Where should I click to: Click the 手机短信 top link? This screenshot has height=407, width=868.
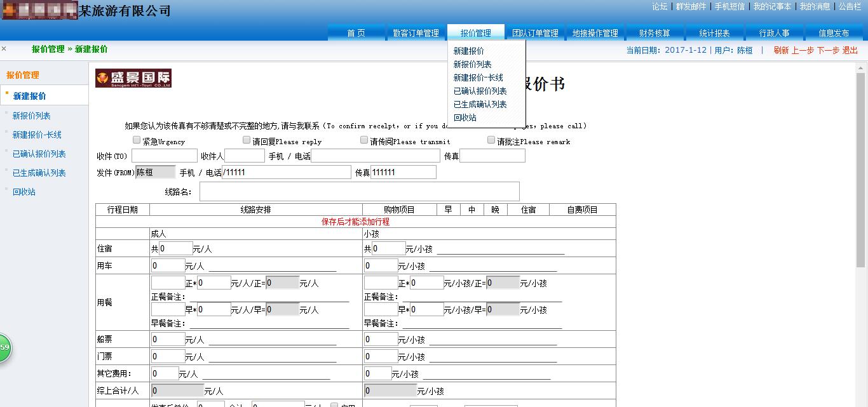729,6
